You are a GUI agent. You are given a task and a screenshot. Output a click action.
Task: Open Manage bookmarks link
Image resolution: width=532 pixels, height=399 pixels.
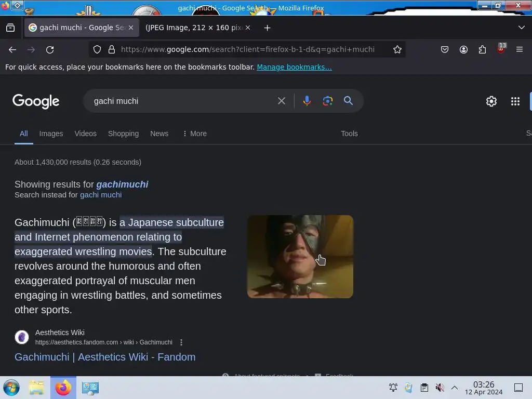294,67
